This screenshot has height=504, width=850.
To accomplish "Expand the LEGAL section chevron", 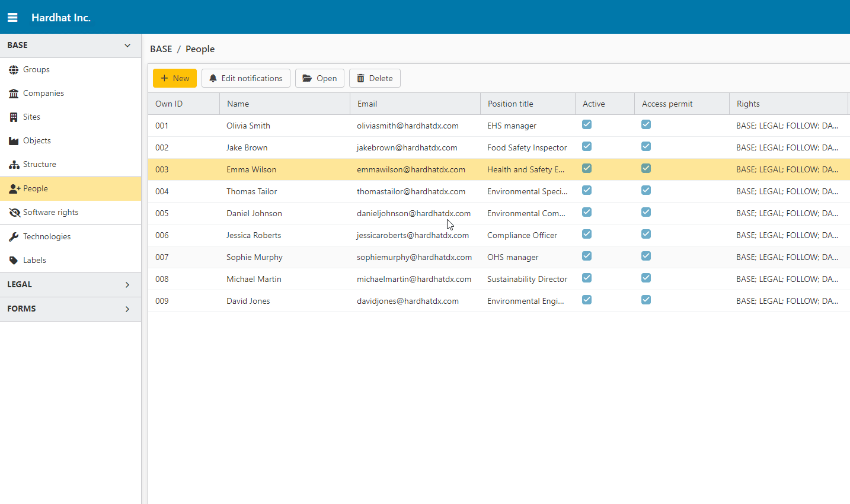I will 127,285.
